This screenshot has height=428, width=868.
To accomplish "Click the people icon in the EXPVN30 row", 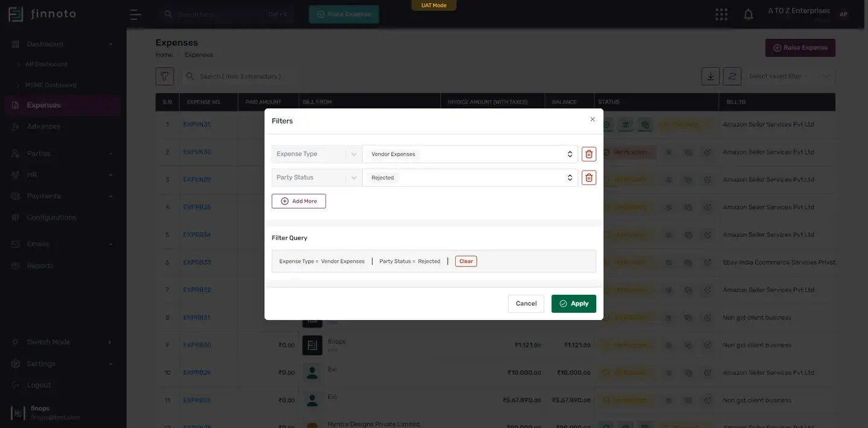I will [x=668, y=153].
